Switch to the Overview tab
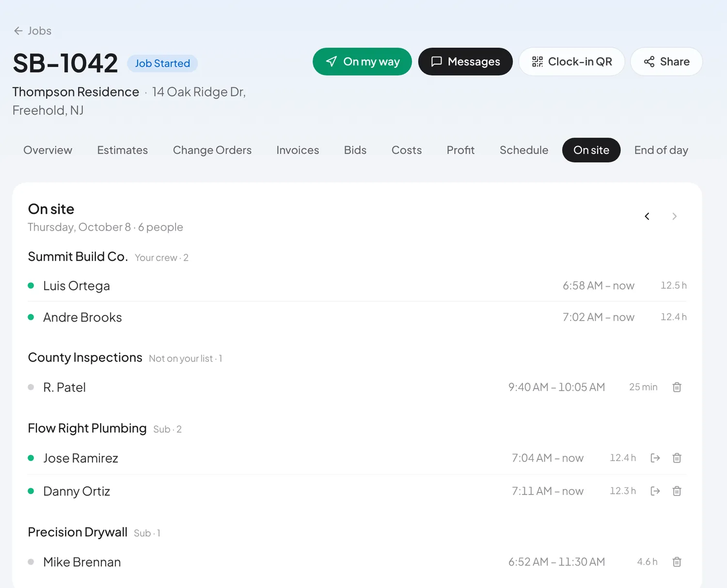Image resolution: width=727 pixels, height=588 pixels. click(47, 150)
